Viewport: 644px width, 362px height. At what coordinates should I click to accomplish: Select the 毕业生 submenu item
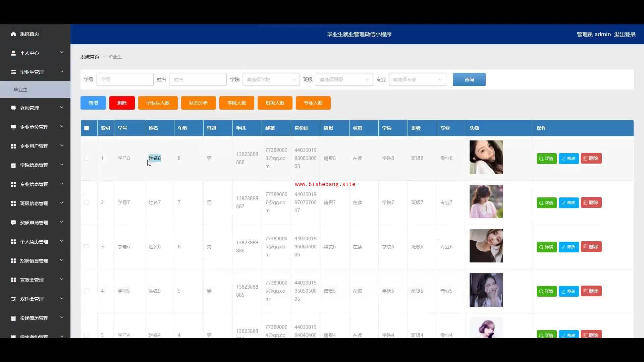pos(21,89)
